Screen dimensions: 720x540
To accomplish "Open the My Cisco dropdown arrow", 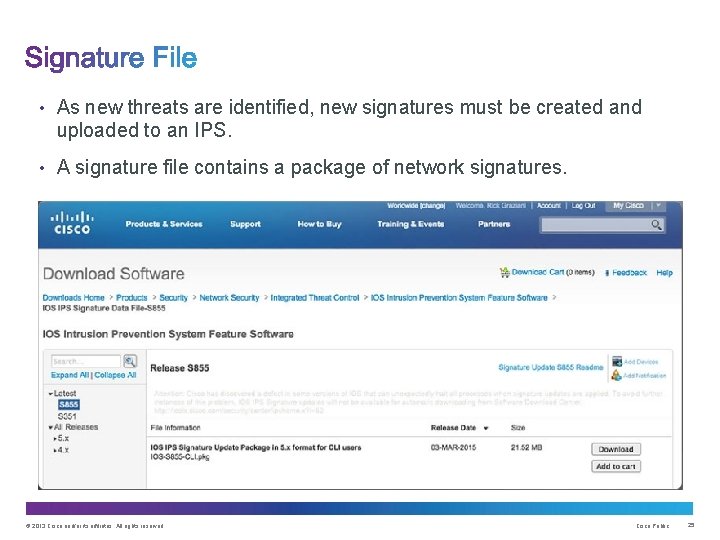I will pos(658,206).
